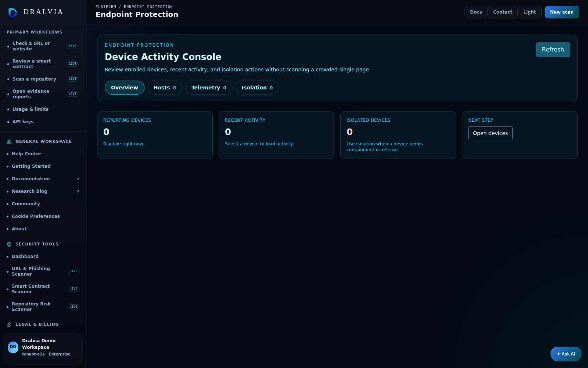Screen dimensions: 588x368
Task: Open the General Workspace section icon
Action: pyautogui.click(x=9, y=142)
